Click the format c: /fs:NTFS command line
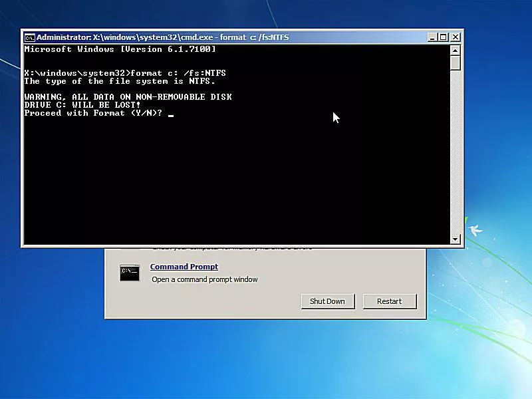Image resolution: width=532 pixels, height=399 pixels. pos(126,73)
